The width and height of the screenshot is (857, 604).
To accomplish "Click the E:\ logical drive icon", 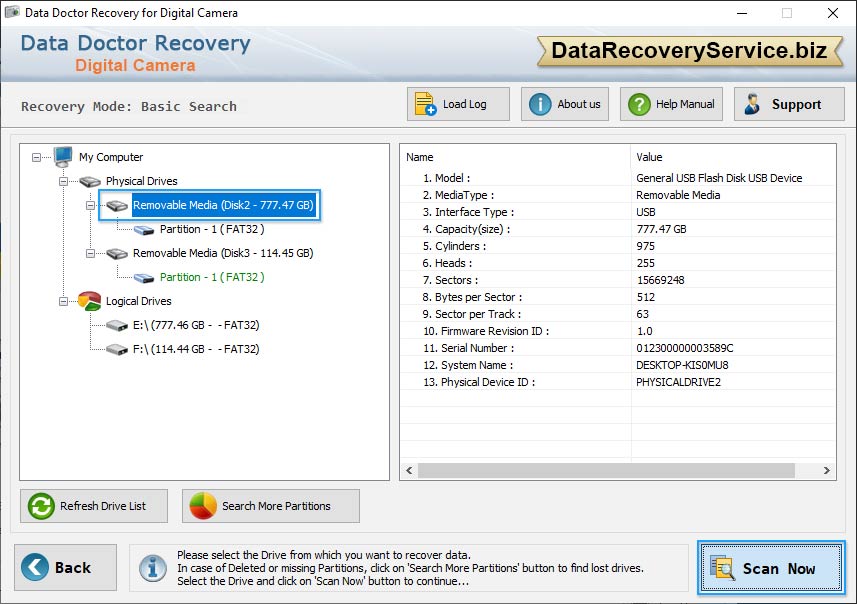I will coord(116,326).
